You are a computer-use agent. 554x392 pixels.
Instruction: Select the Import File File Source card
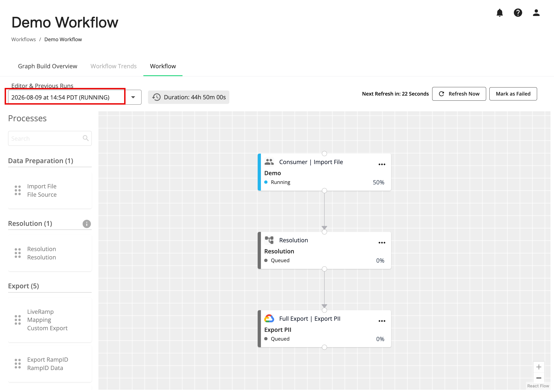click(x=50, y=190)
